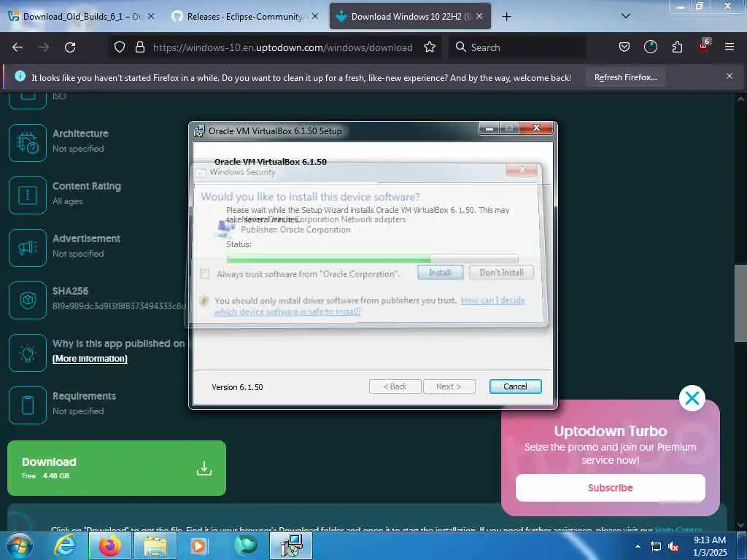Click the SHA256 shield icon
This screenshot has width=747, height=560.
click(x=28, y=300)
